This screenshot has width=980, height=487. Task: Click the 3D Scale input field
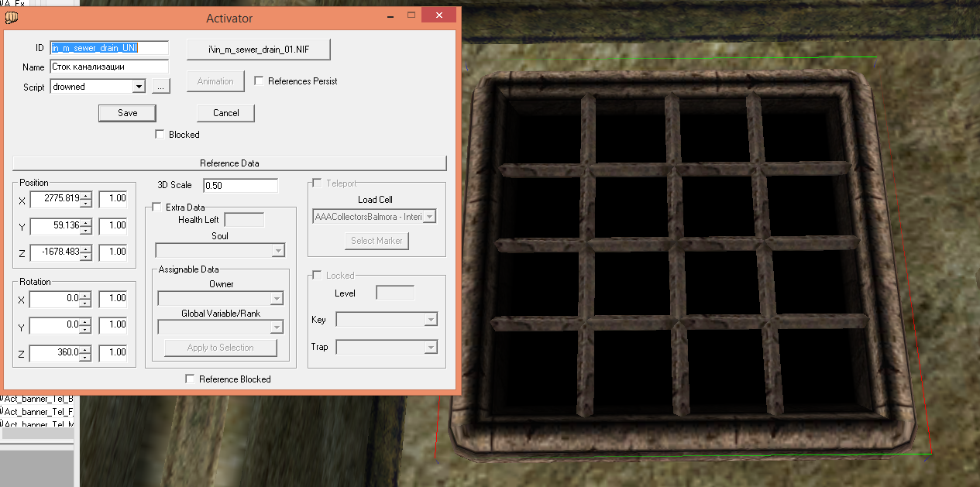point(240,186)
